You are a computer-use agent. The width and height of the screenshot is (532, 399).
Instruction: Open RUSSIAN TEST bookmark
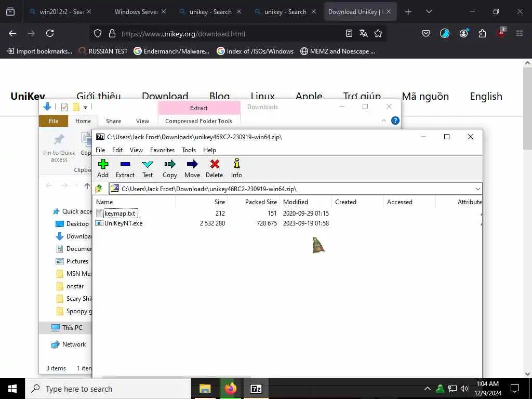click(103, 51)
